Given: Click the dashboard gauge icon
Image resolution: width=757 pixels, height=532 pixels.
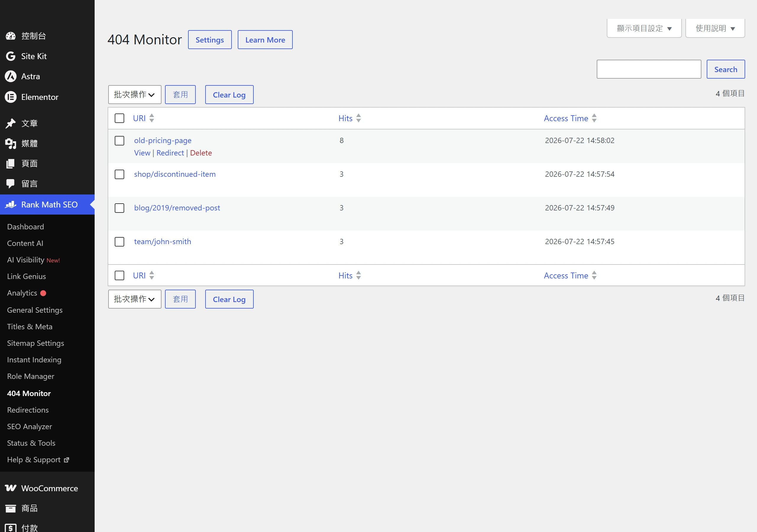Looking at the screenshot, I should click(x=11, y=36).
